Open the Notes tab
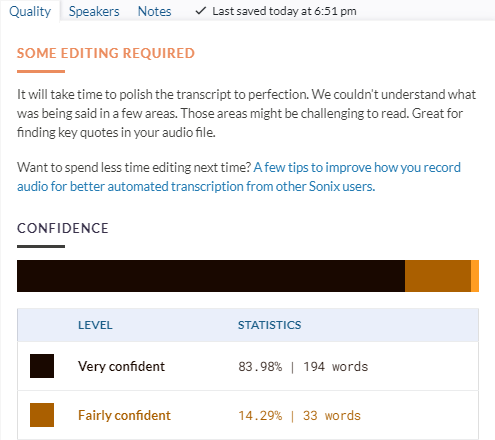 coord(154,11)
